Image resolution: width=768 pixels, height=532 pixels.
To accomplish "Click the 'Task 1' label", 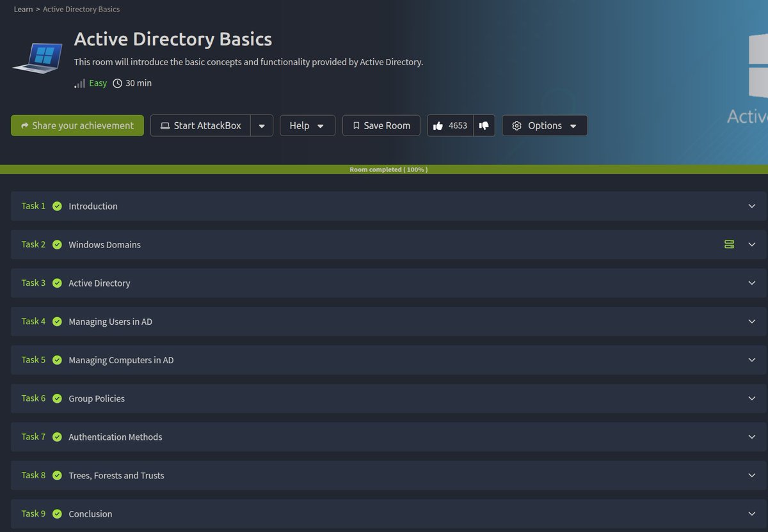I will (33, 206).
